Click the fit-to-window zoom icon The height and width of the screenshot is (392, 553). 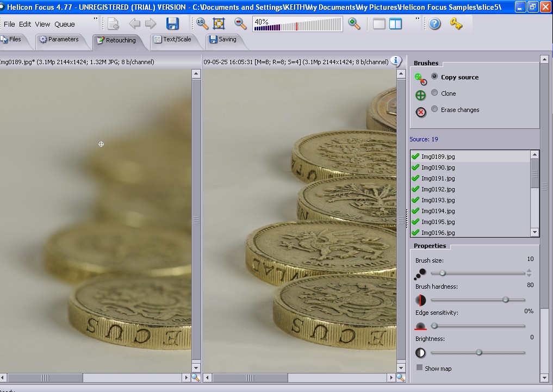tap(219, 24)
